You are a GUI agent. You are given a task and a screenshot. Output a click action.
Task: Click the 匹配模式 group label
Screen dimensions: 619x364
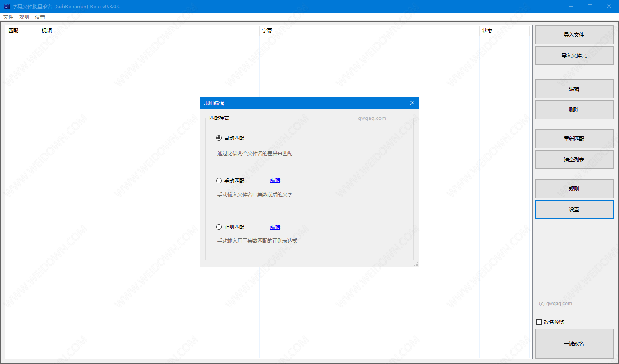219,118
